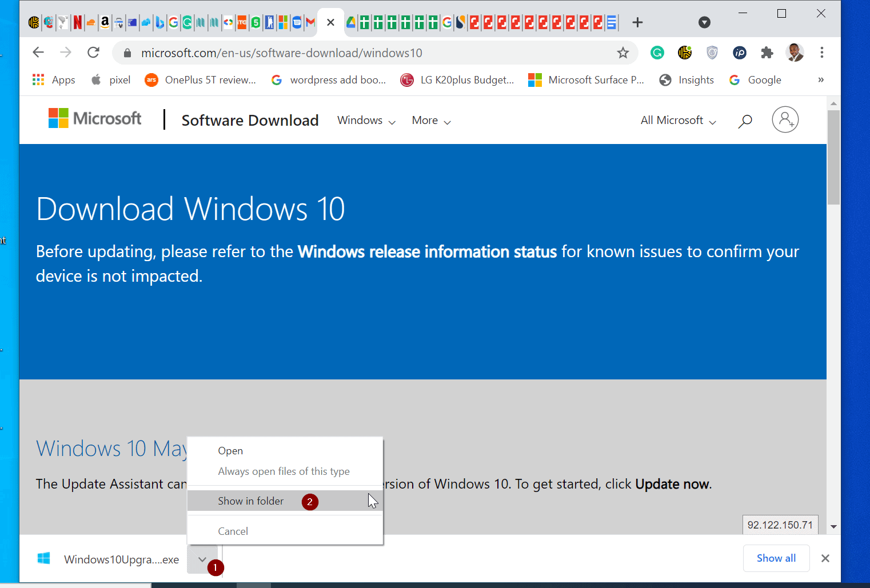
Task: Switch to the Google Docs tab
Action: click(612, 22)
